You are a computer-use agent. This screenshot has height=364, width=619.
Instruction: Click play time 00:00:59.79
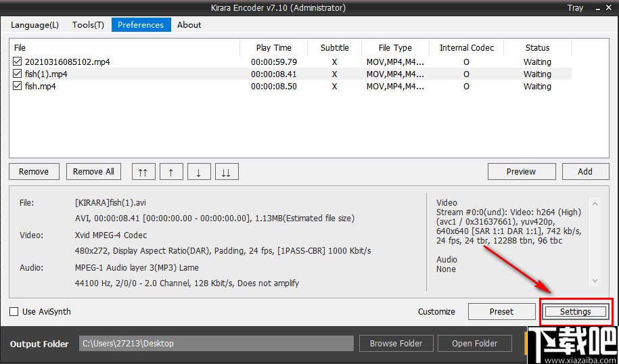274,62
